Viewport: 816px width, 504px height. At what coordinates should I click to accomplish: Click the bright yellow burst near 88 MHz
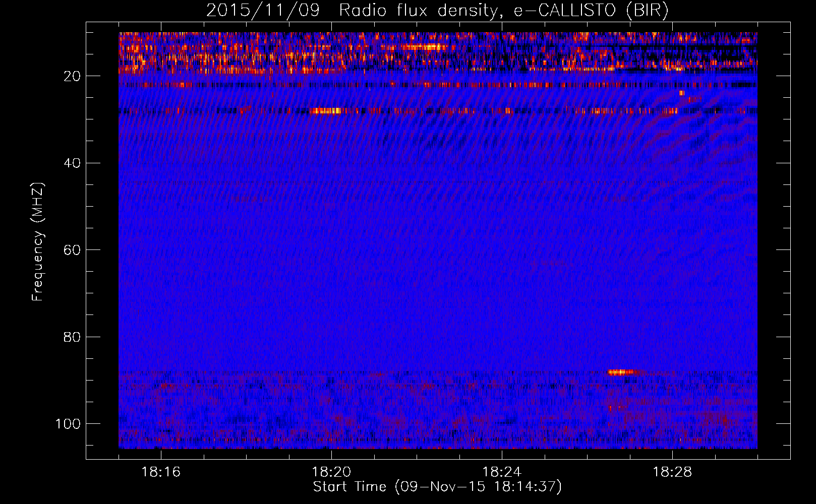tap(621, 372)
